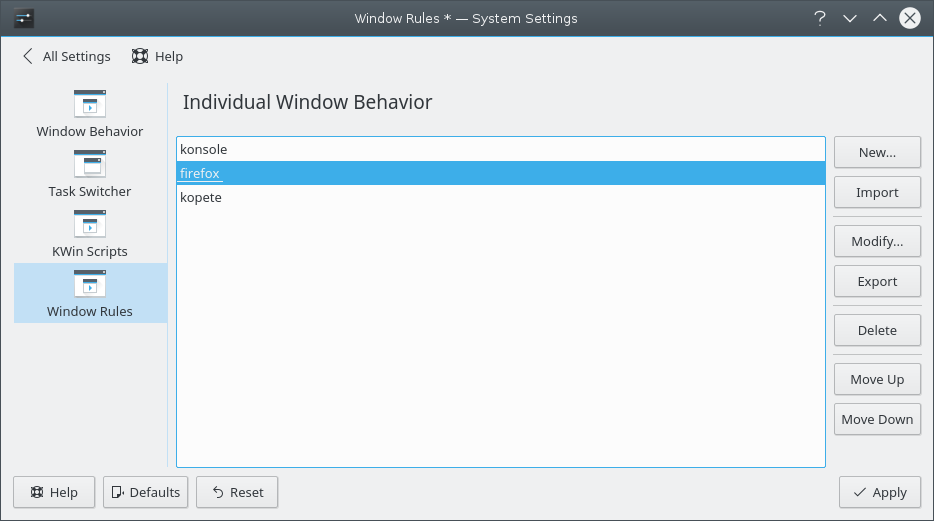The width and height of the screenshot is (934, 521).
Task: Apply the window rule changes
Action: (x=879, y=492)
